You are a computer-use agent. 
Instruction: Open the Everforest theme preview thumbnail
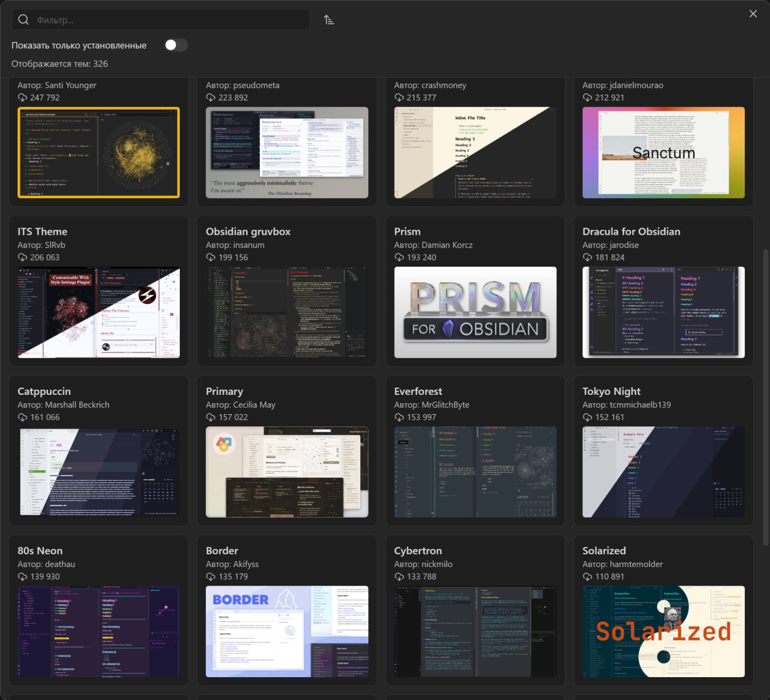475,472
